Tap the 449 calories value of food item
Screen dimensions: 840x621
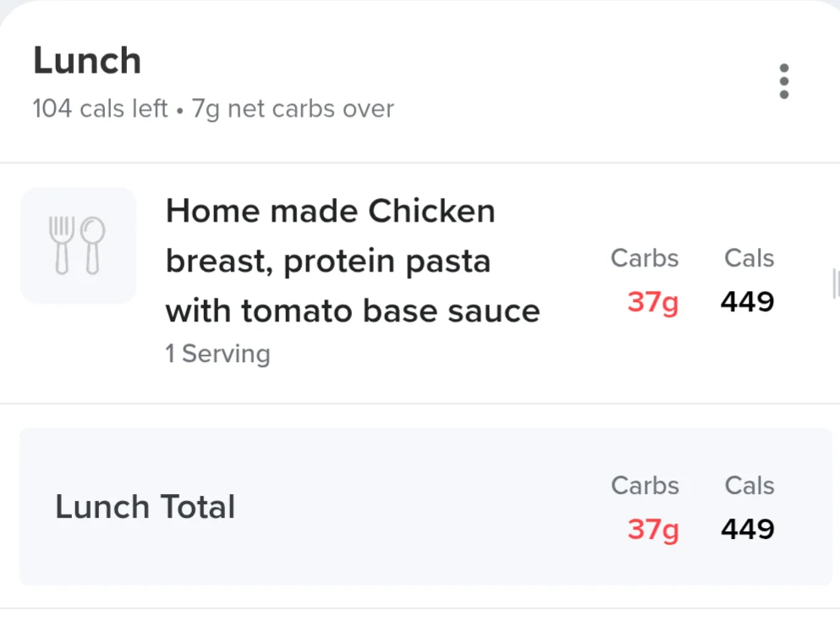[x=747, y=301]
